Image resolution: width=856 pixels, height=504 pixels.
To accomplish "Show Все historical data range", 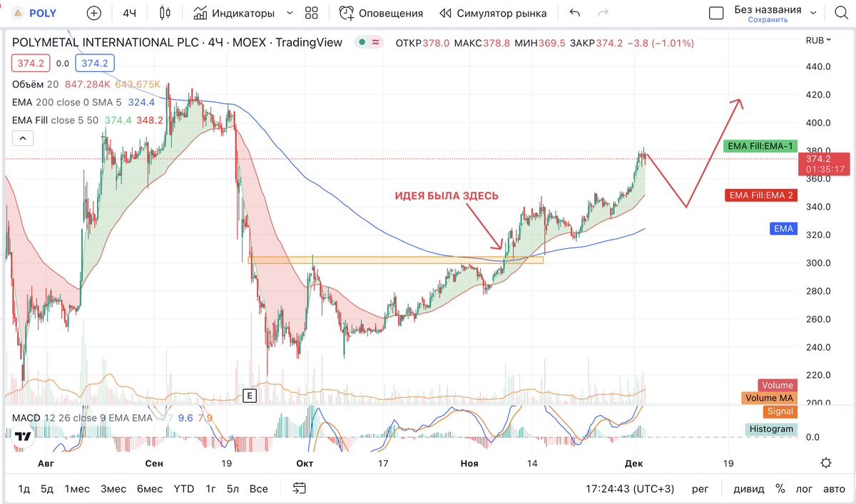I will (x=259, y=489).
